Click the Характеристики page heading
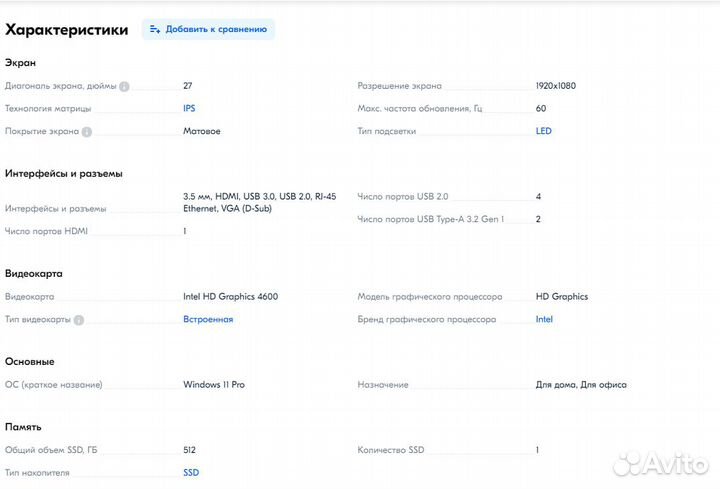 pyautogui.click(x=67, y=30)
